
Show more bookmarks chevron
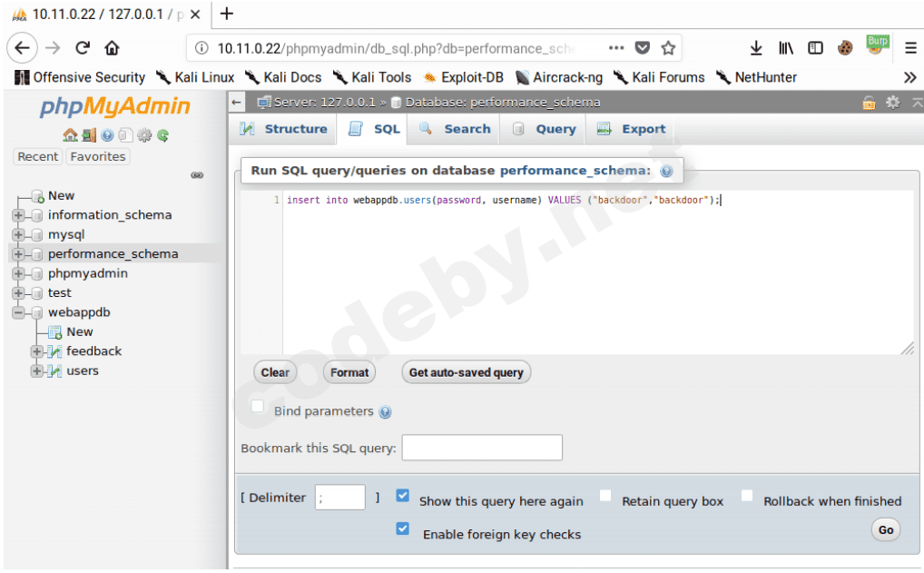pos(910,77)
